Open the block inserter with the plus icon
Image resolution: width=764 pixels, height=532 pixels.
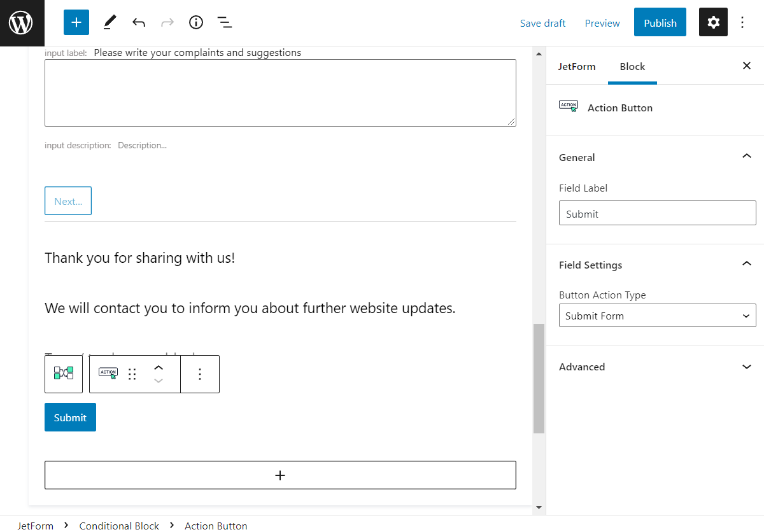pyautogui.click(x=76, y=22)
